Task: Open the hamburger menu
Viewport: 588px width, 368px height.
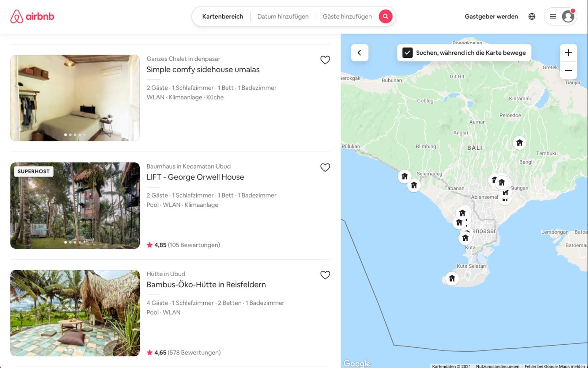Action: pyautogui.click(x=553, y=16)
